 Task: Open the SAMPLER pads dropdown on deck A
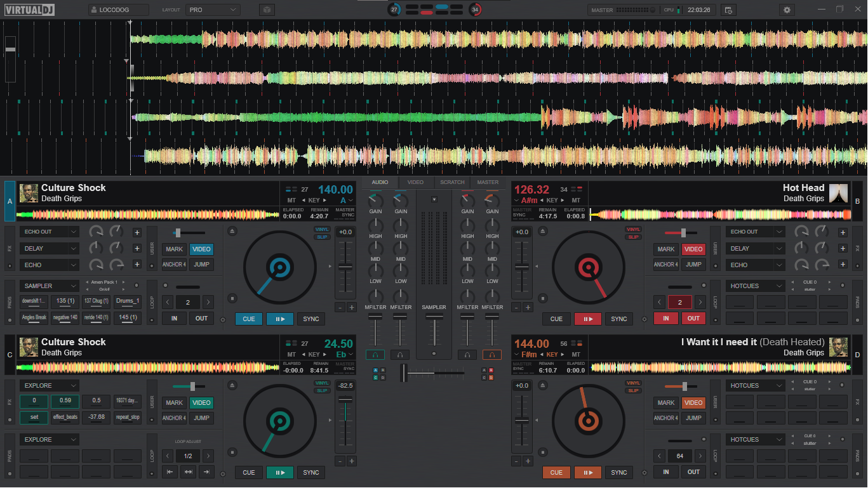(x=50, y=286)
